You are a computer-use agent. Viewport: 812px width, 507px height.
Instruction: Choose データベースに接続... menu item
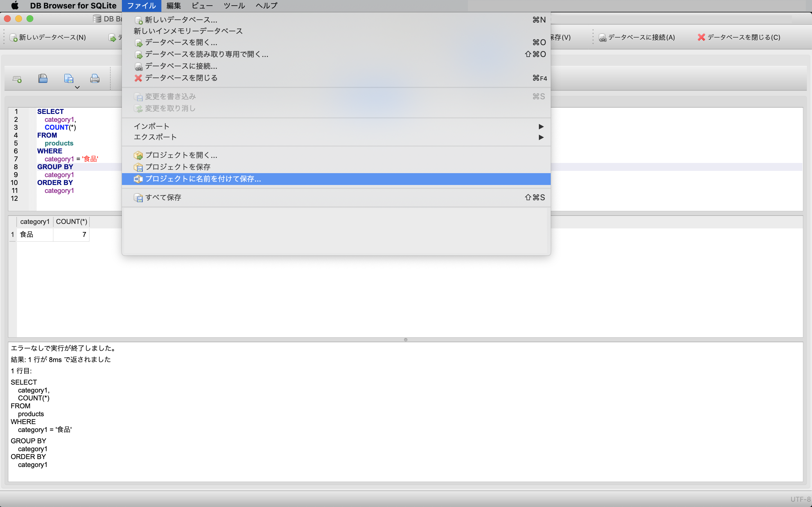(x=336, y=66)
